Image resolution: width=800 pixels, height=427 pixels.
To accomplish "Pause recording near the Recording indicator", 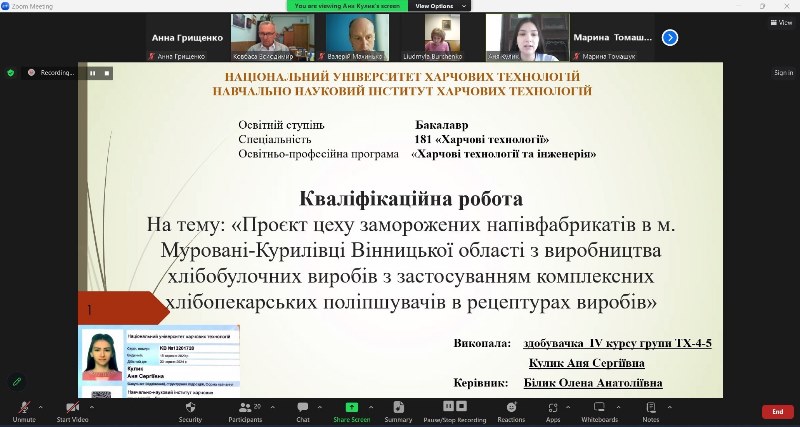I will click(x=92, y=73).
